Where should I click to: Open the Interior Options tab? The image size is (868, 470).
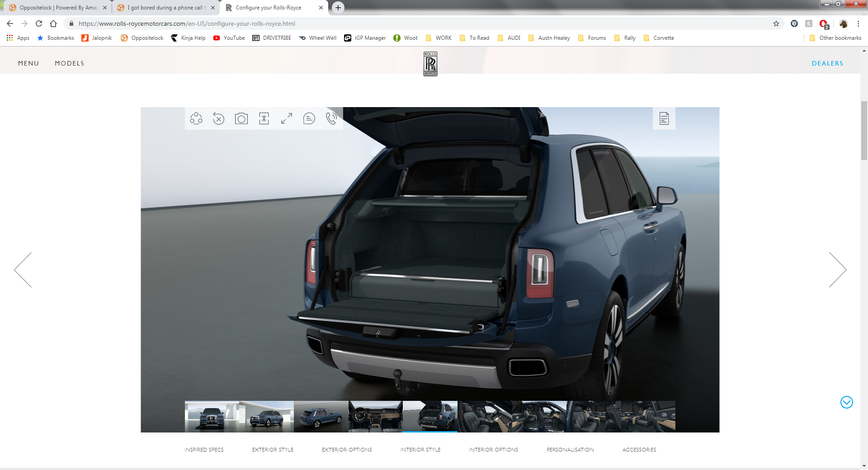tap(494, 450)
